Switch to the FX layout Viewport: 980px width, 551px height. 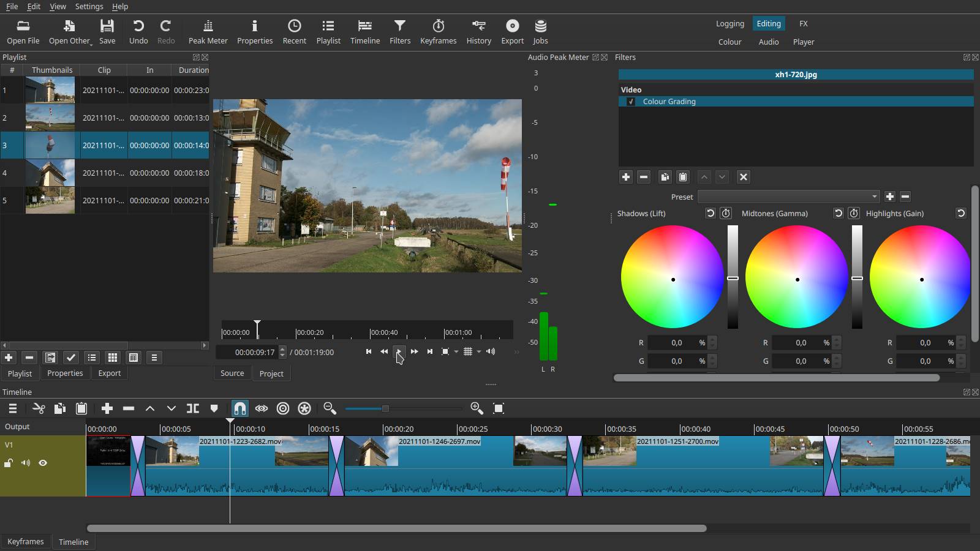803,23
